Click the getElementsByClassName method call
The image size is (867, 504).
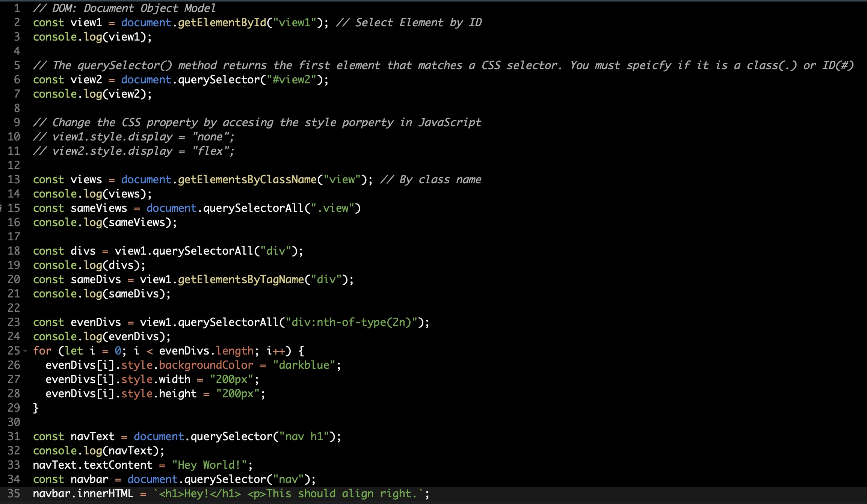(247, 180)
